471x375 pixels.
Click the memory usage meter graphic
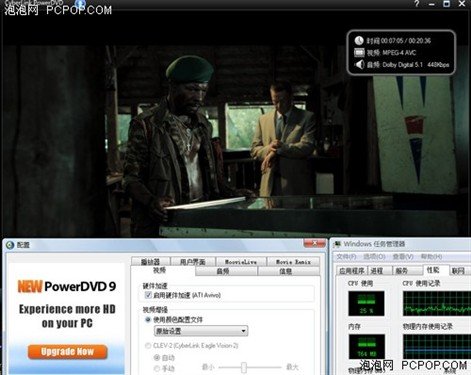tap(366, 346)
